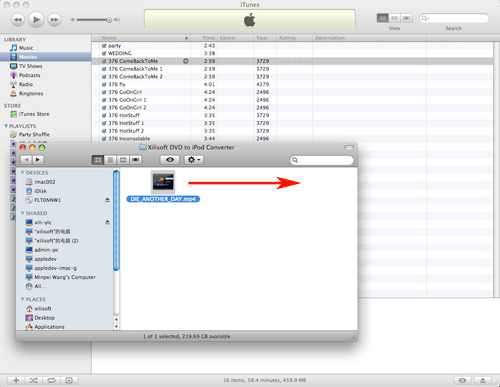Switch iTunes to grouped album view
The image size is (500, 387).
tap(395, 18)
